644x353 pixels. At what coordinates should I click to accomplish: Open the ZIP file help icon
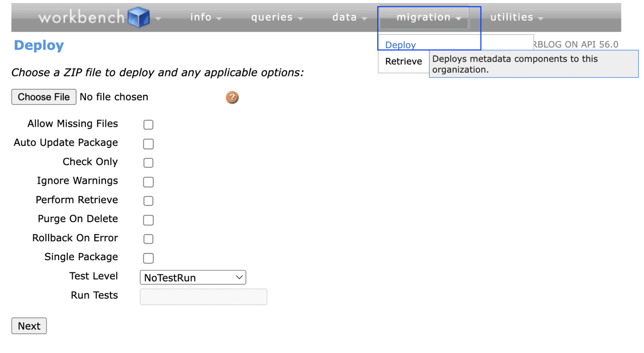[232, 97]
